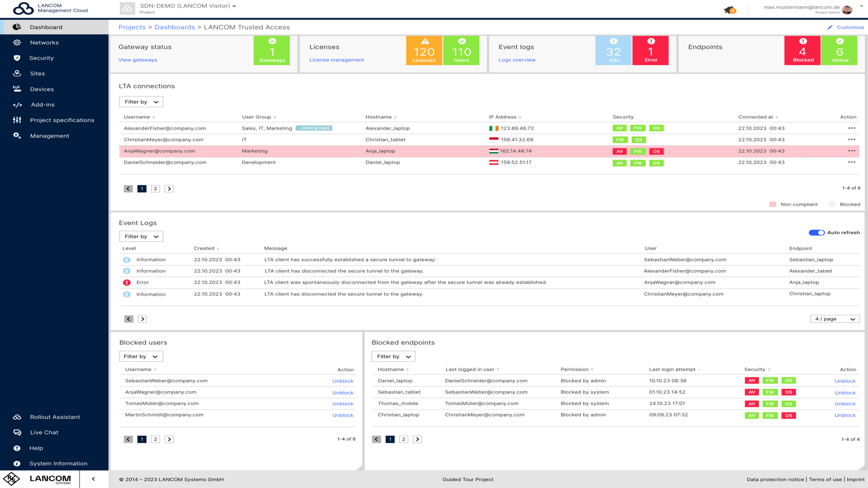
Task: Start a conversation via the Live Chat icon
Action: (17, 432)
